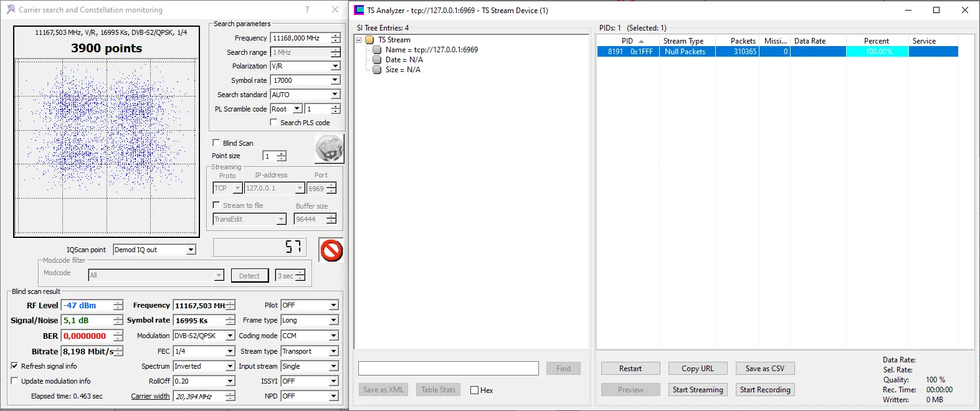The height and width of the screenshot is (411, 980).
Task: Click the help question mark in title bar
Action: coord(307,10)
